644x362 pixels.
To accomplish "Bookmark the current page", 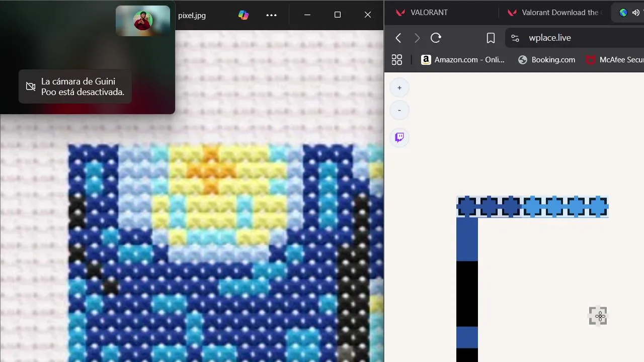I will click(x=491, y=38).
